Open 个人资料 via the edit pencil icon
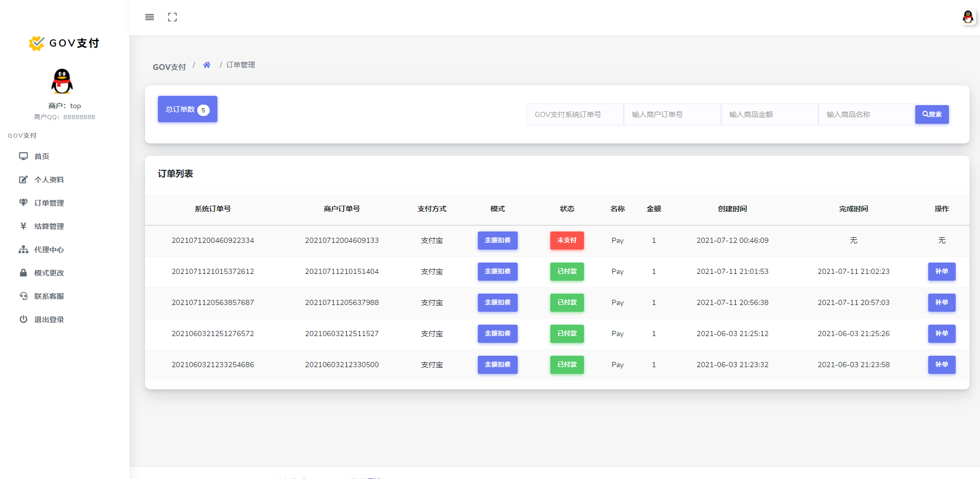This screenshot has width=980, height=479. 23,179
